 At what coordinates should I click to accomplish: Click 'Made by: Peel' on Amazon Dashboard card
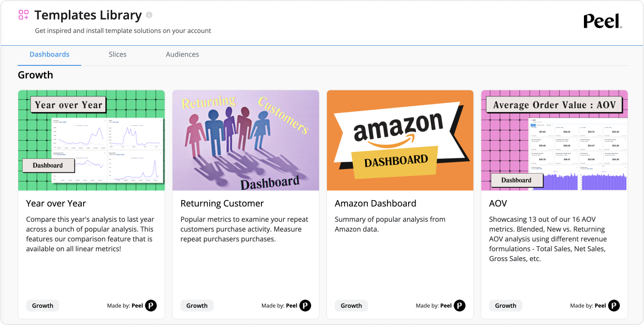434,306
